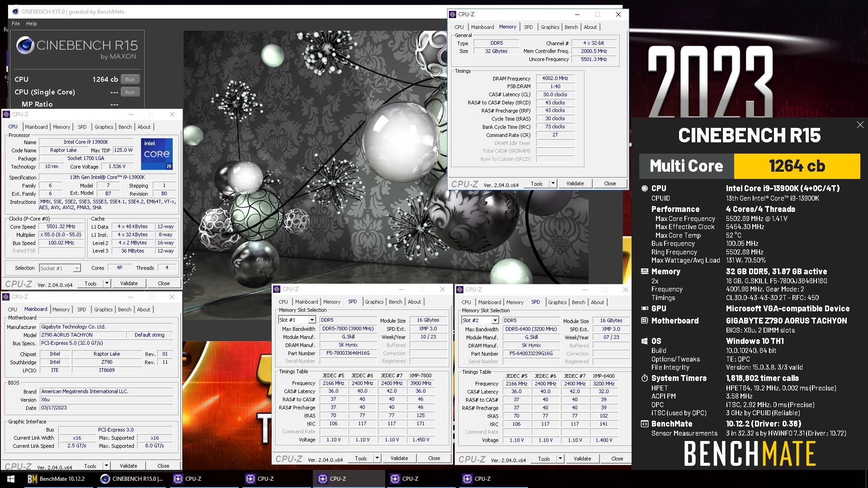Click the Motherboard icon in BenchMate panel
This screenshot has width=868, height=488.
[x=645, y=321]
